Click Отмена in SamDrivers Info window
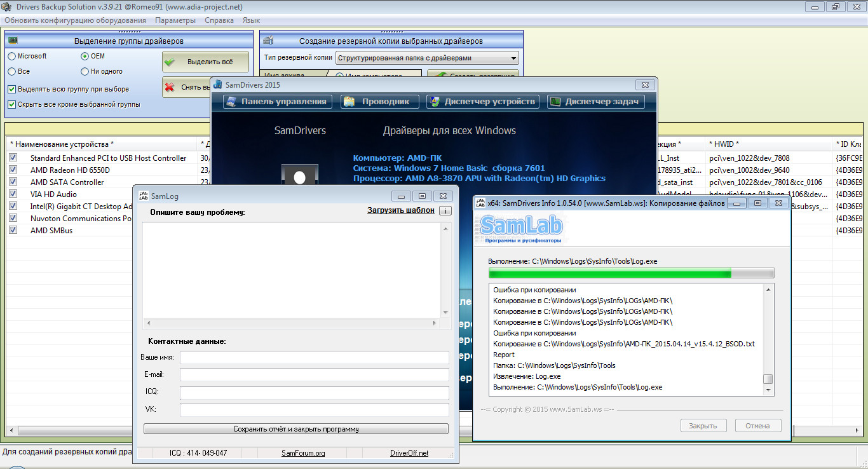The height and width of the screenshot is (469, 868). [758, 426]
